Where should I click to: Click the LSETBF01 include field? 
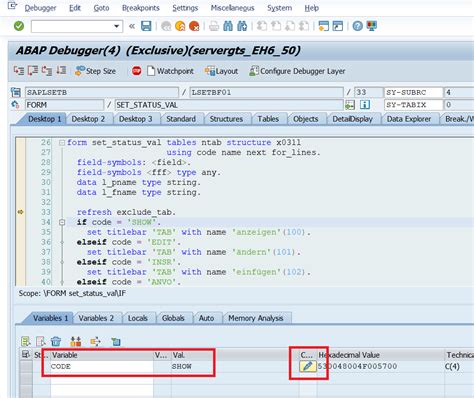click(266, 92)
